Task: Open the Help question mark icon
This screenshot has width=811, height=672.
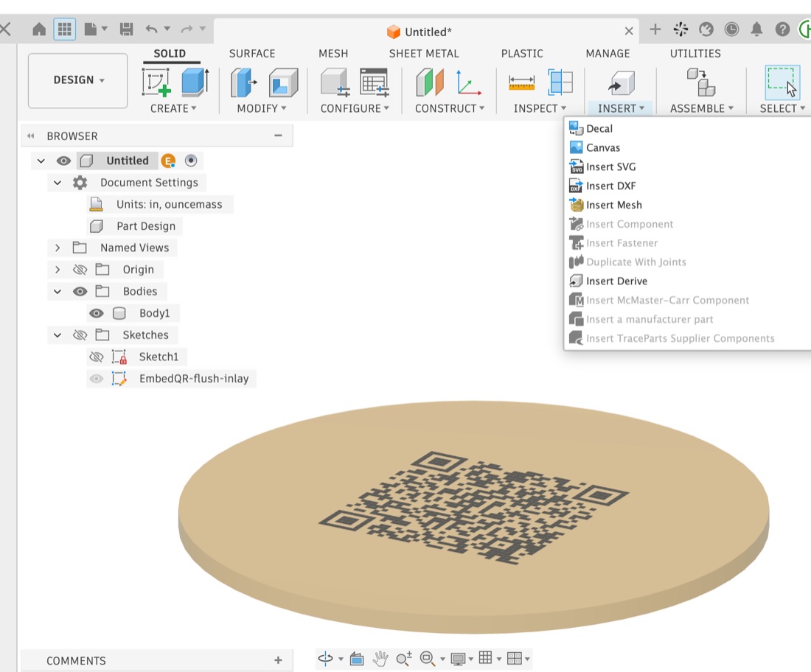Action: [782, 29]
